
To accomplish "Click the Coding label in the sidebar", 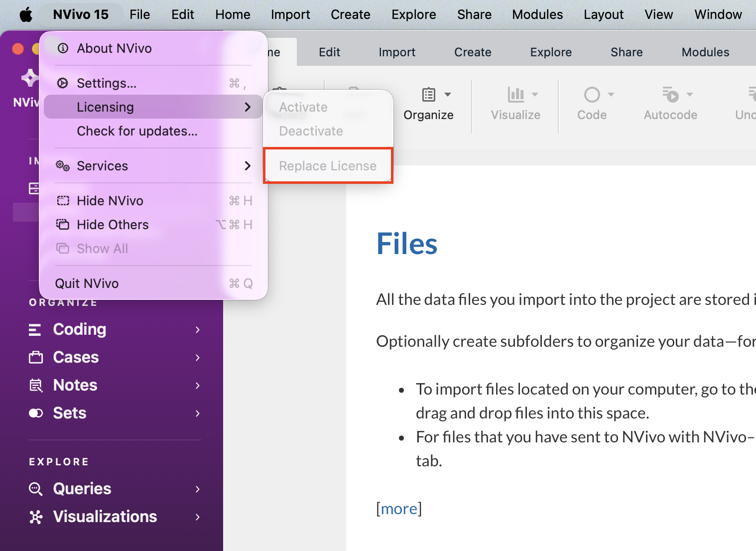I will point(80,329).
